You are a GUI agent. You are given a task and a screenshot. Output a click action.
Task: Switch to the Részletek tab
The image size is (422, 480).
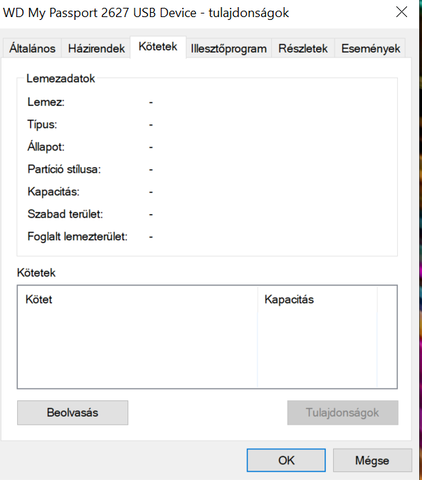(x=303, y=49)
